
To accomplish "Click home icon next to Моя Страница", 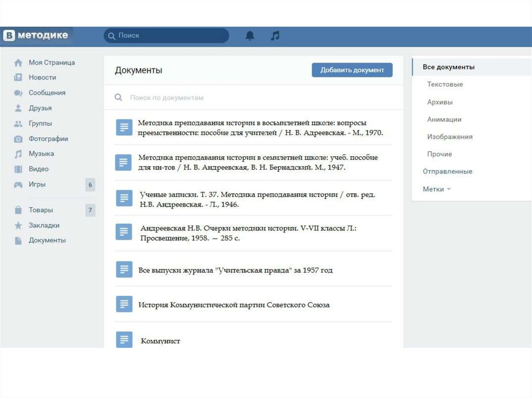I will click(x=18, y=63).
